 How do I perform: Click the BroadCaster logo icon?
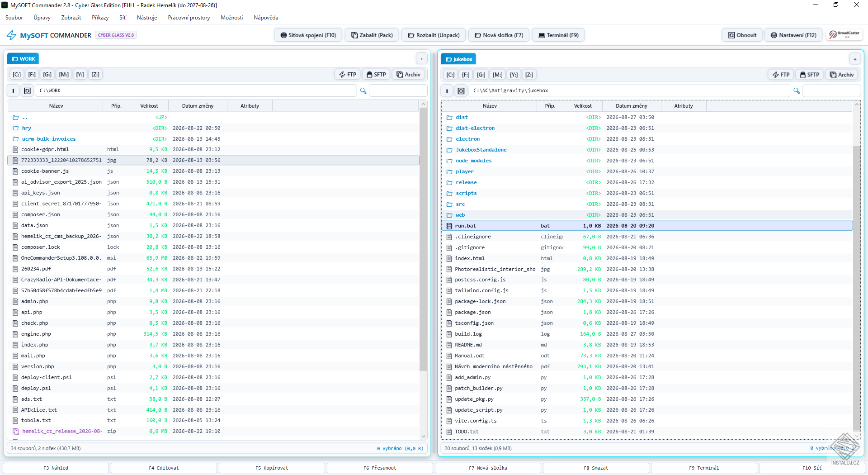pyautogui.click(x=844, y=35)
